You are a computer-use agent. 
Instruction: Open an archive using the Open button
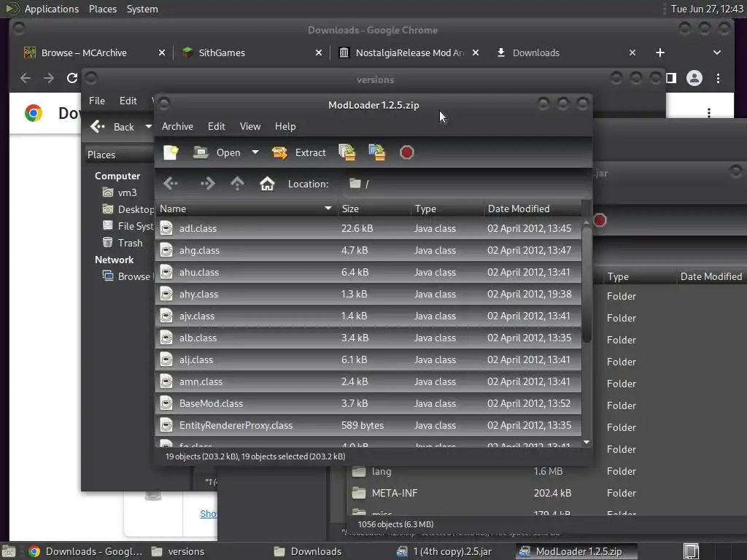pos(217,152)
